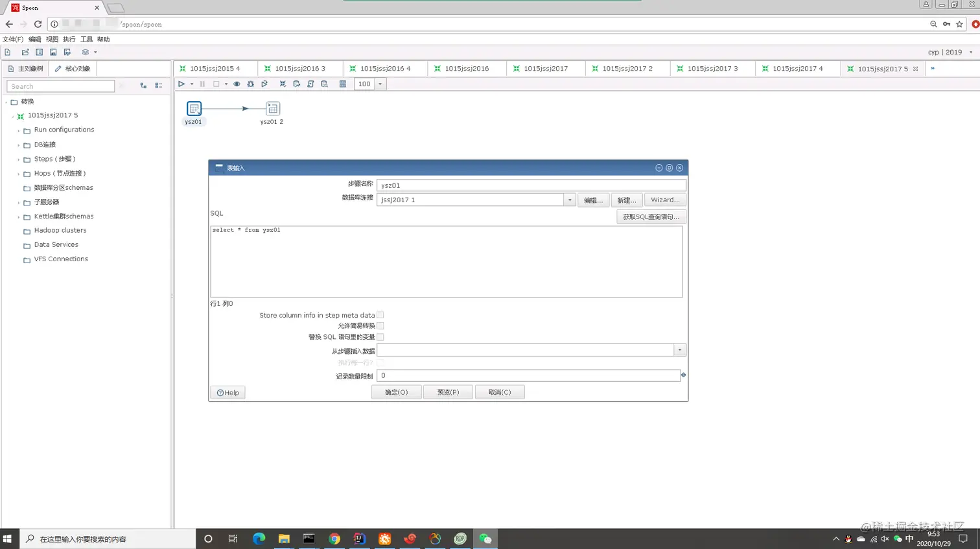Click the Explore repository toolbar icon
This screenshot has width=980, height=549.
[x=39, y=52]
